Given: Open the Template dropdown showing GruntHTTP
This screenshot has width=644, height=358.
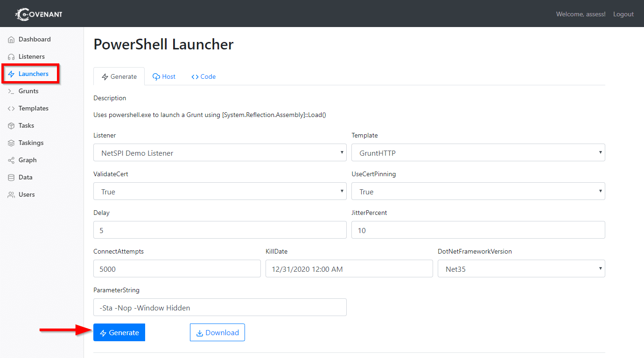Looking at the screenshot, I should 478,152.
